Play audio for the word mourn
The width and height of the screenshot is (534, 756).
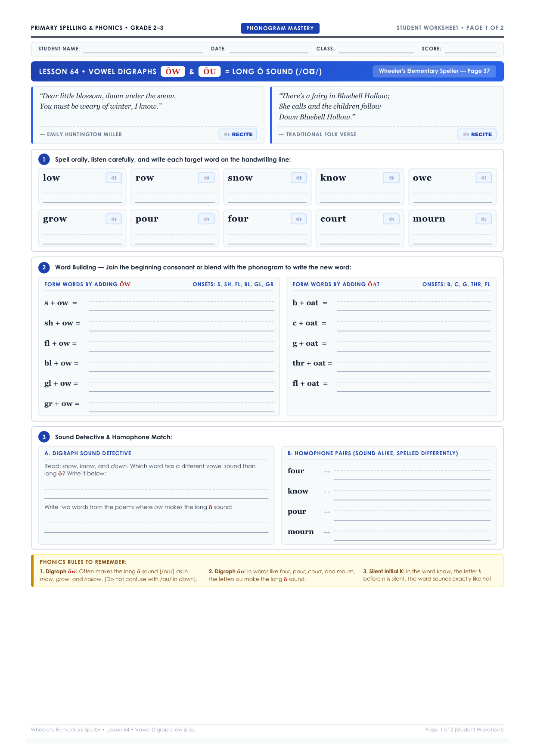pyautogui.click(x=484, y=219)
